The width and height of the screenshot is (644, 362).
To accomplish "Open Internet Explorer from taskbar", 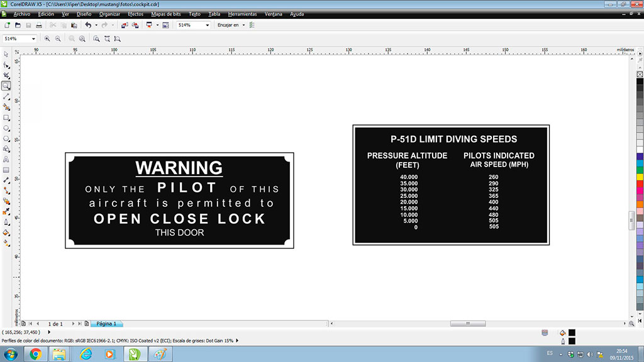I will (x=86, y=354).
